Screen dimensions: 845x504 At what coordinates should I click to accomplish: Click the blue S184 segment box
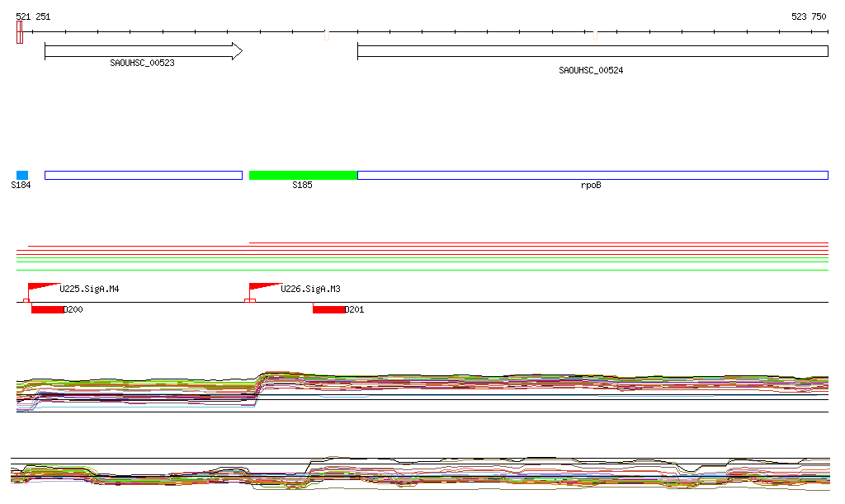(x=22, y=175)
